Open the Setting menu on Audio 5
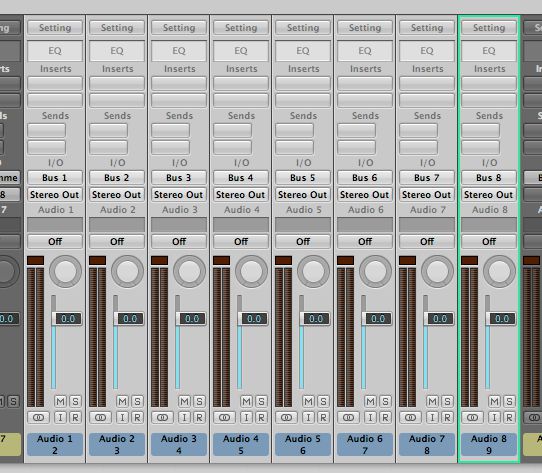The height and width of the screenshot is (473, 542). click(303, 28)
